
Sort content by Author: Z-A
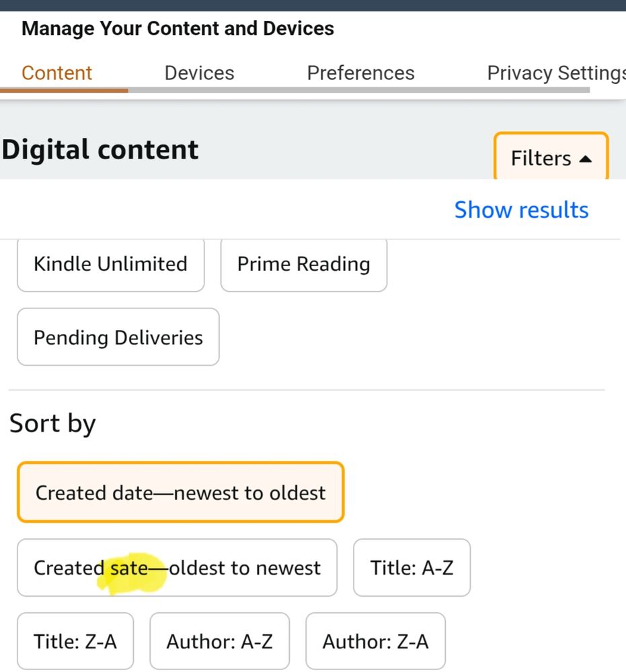(375, 642)
